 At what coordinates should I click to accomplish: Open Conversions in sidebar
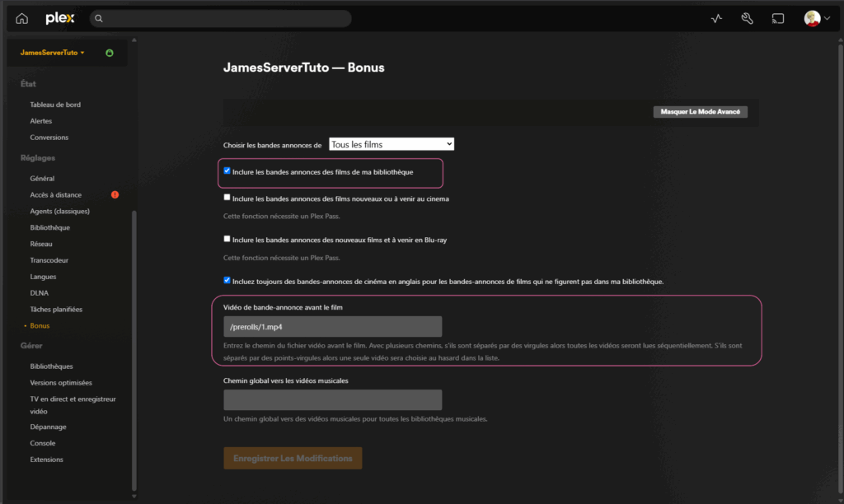tap(49, 138)
